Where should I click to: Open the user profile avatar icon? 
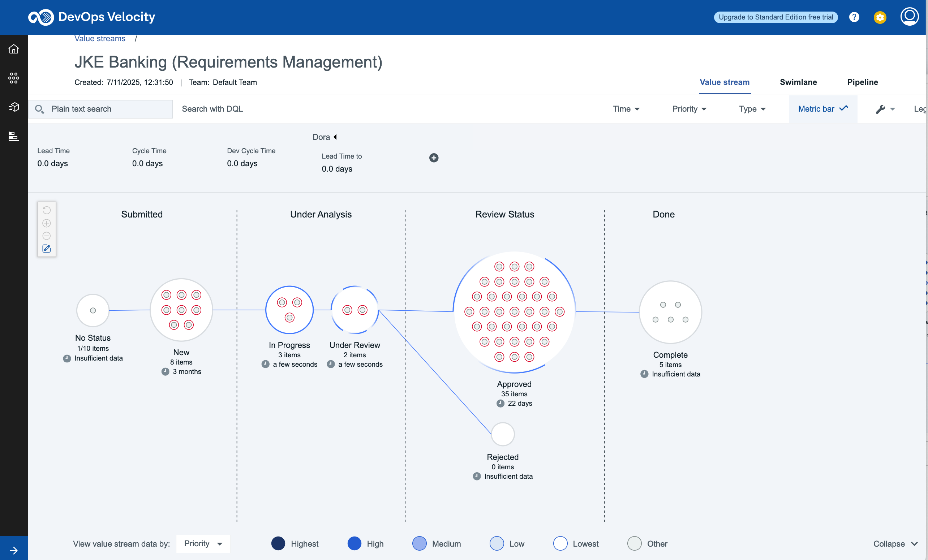click(x=909, y=17)
